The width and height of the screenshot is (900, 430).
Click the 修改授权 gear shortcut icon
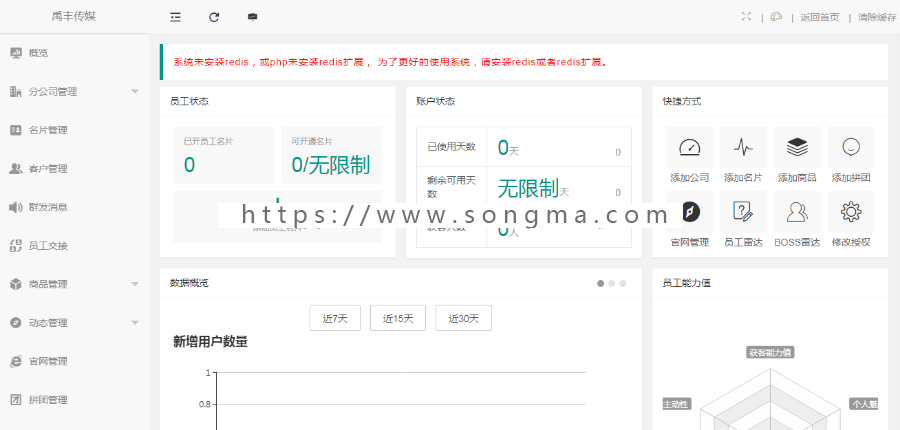click(851, 212)
